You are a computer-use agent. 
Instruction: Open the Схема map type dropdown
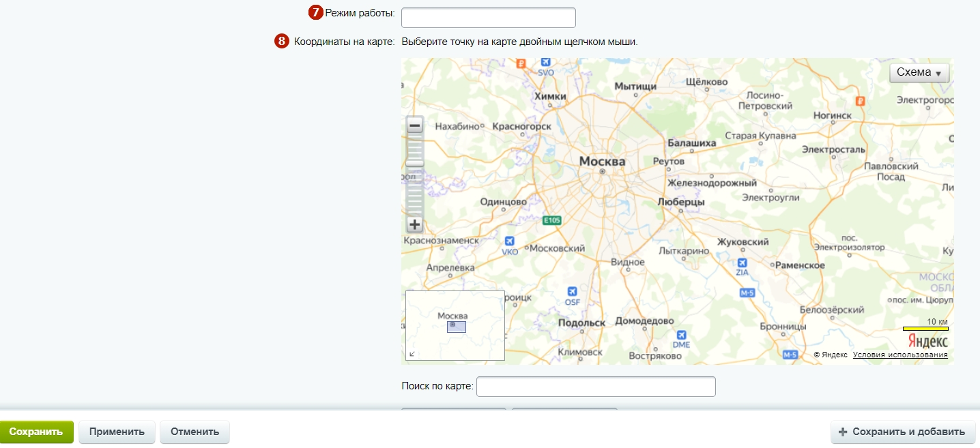pos(919,73)
